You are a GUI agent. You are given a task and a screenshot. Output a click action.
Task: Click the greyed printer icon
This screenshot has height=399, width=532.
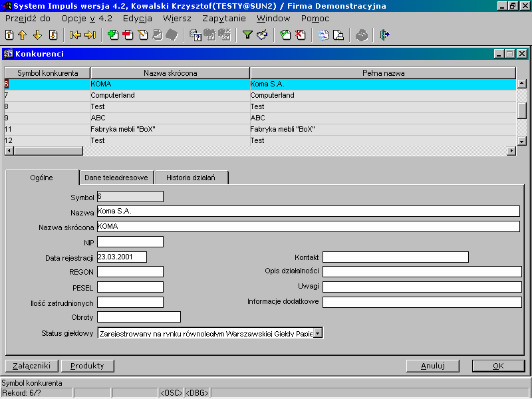362,35
